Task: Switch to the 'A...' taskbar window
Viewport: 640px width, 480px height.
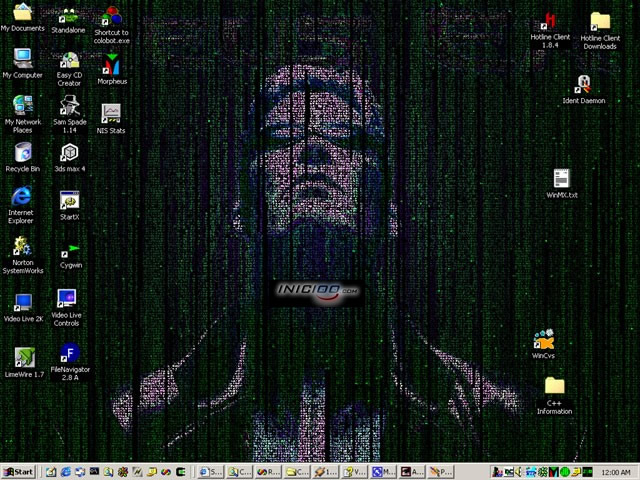Action: [412, 472]
